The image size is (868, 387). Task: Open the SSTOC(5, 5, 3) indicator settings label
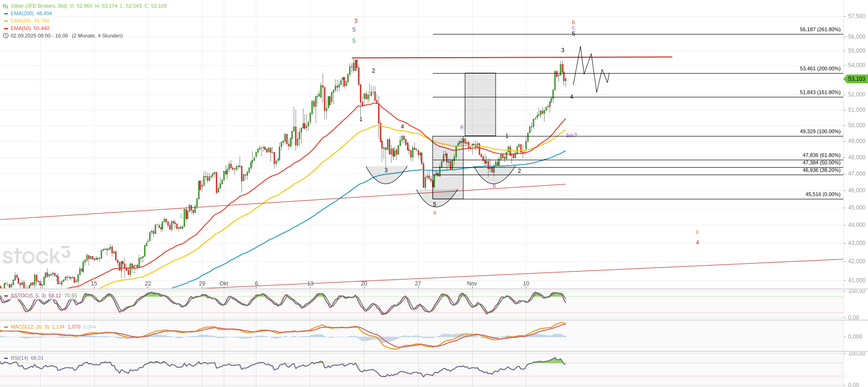click(x=28, y=296)
